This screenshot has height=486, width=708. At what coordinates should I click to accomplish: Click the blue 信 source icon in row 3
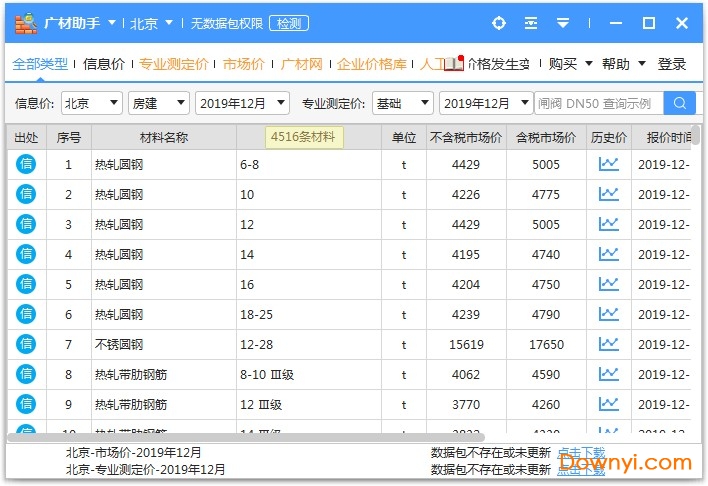(26, 225)
